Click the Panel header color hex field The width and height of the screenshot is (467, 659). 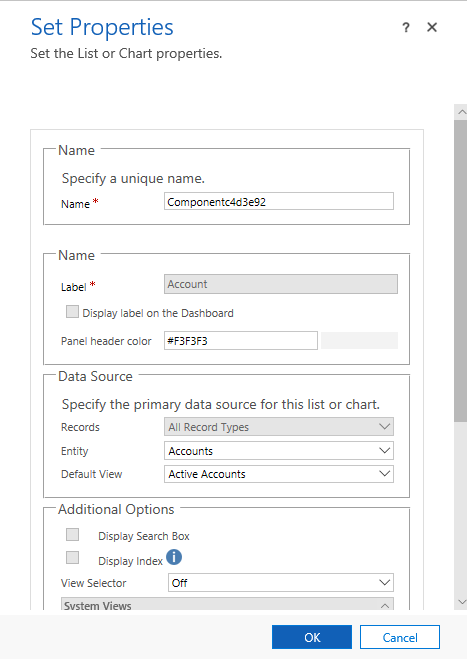coord(241,340)
